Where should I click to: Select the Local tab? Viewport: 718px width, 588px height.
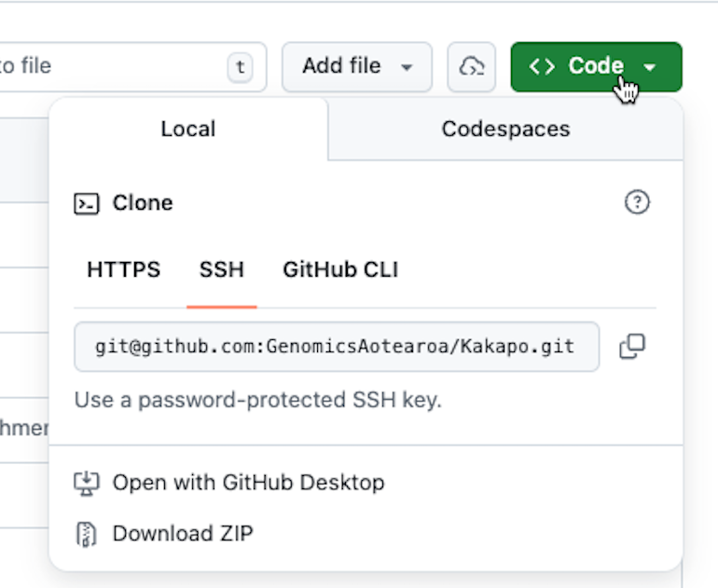[188, 129]
